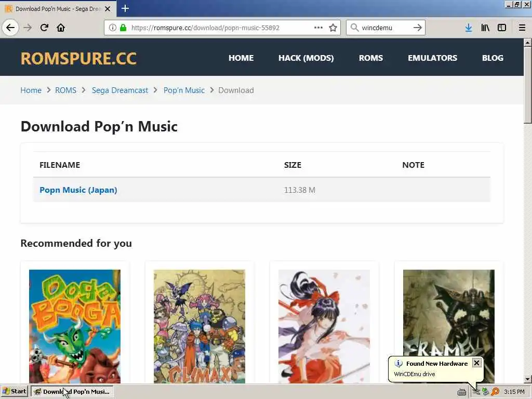
Task: Select the Download Pop'n Music browser tab
Action: tap(58, 9)
